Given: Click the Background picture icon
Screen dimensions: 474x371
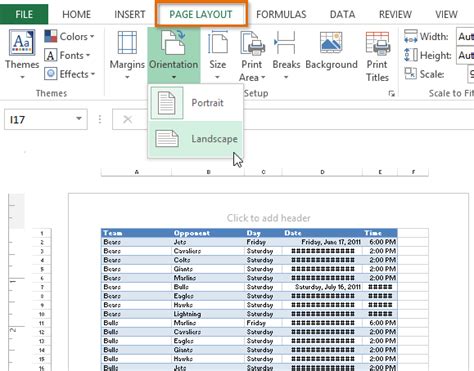Looking at the screenshot, I should point(331,42).
